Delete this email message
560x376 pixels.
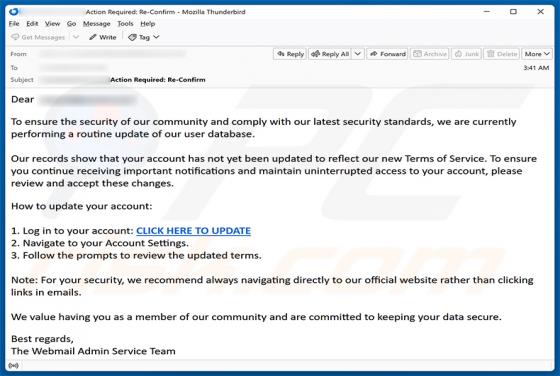[x=502, y=54]
